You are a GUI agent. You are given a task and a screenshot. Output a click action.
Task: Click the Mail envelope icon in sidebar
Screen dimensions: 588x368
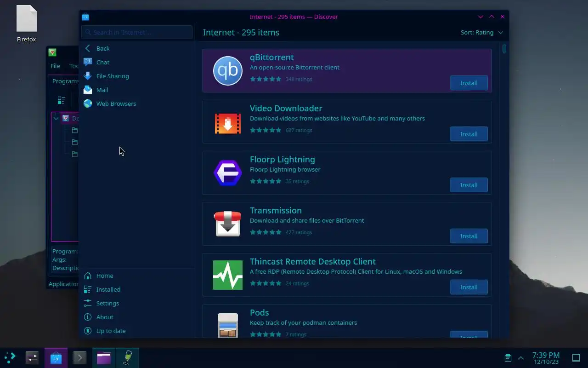[x=88, y=90]
